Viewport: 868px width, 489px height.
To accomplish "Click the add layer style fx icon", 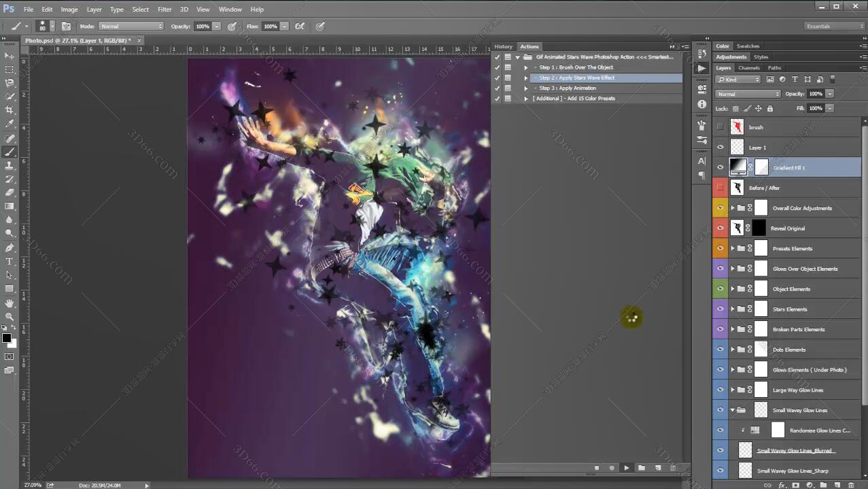I will pyautogui.click(x=782, y=485).
